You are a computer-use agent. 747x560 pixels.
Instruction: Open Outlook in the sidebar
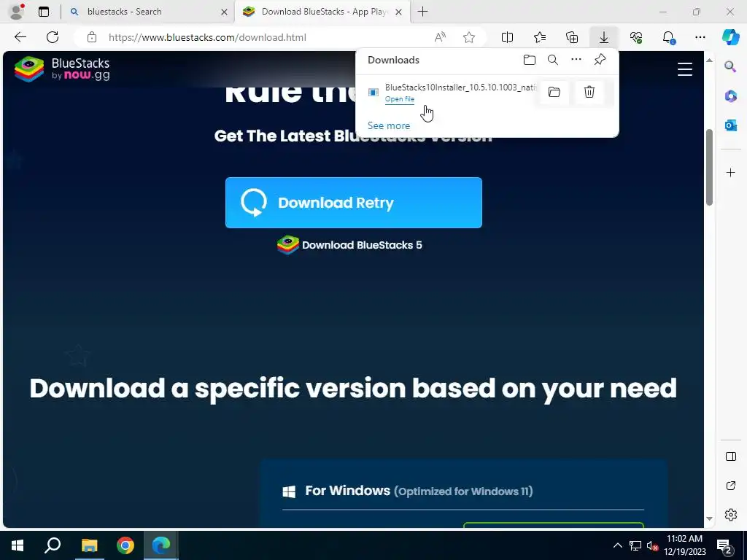click(x=730, y=125)
